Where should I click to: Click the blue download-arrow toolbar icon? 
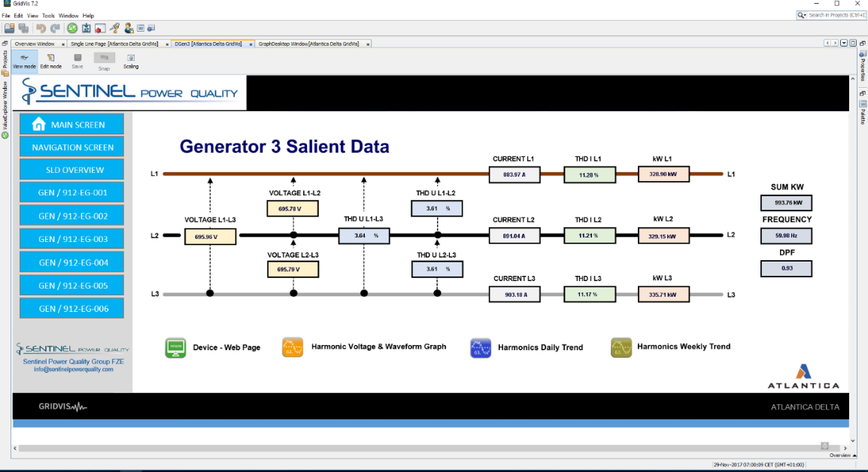(x=86, y=28)
